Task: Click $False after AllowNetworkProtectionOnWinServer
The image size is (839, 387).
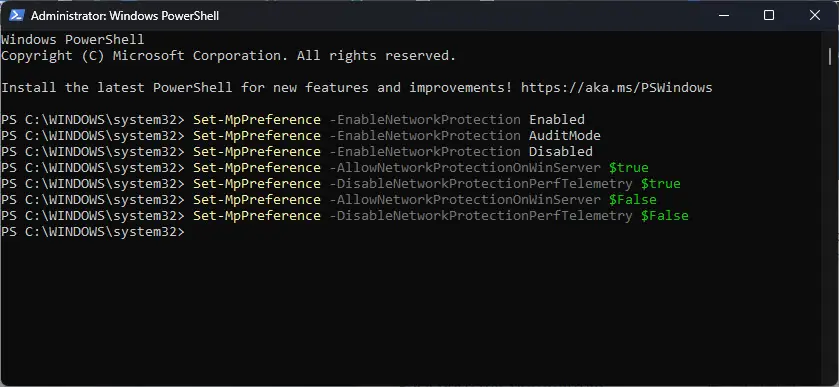Action: click(x=632, y=200)
